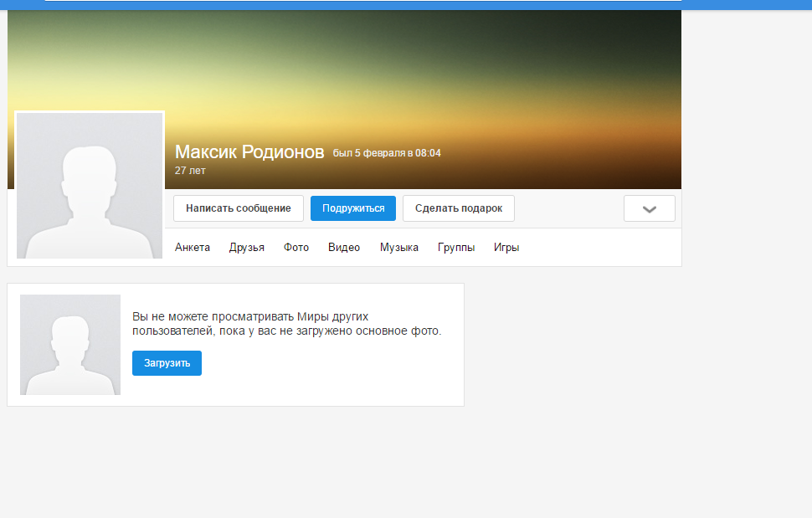Go to the Видео tab

click(x=344, y=248)
